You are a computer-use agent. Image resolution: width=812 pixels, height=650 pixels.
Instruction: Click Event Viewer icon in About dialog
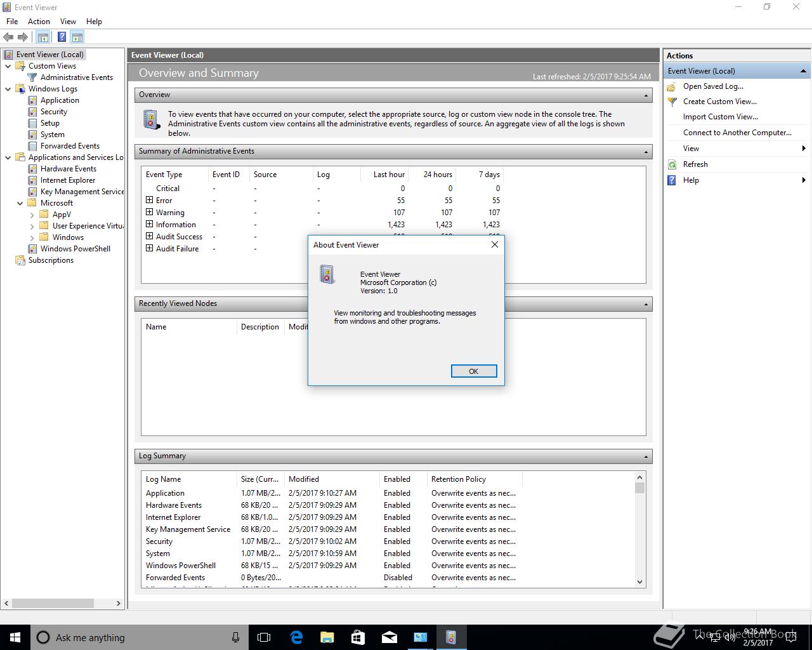point(327,275)
